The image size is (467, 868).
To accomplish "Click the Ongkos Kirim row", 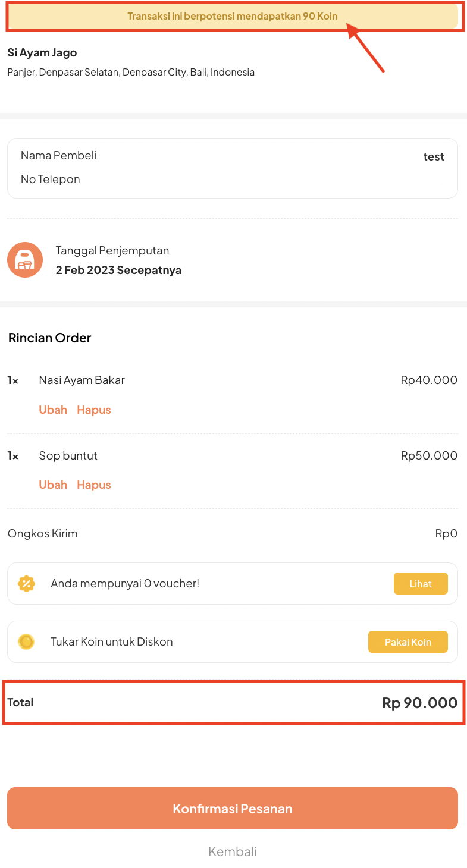I will [233, 534].
